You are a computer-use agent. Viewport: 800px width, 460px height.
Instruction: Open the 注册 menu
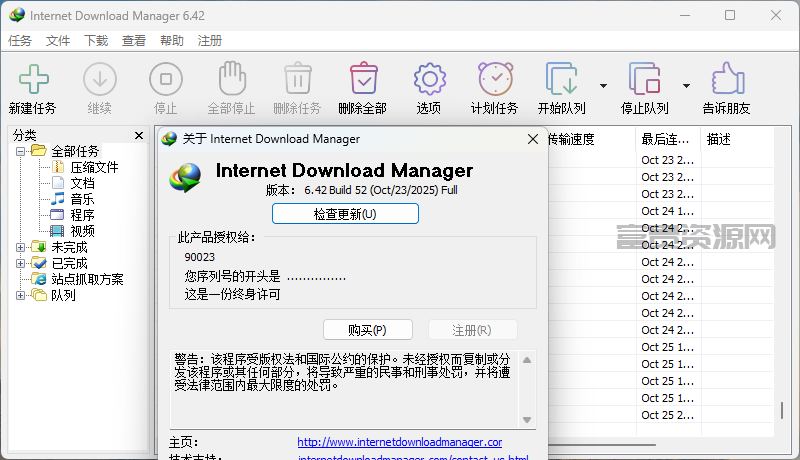click(x=210, y=41)
